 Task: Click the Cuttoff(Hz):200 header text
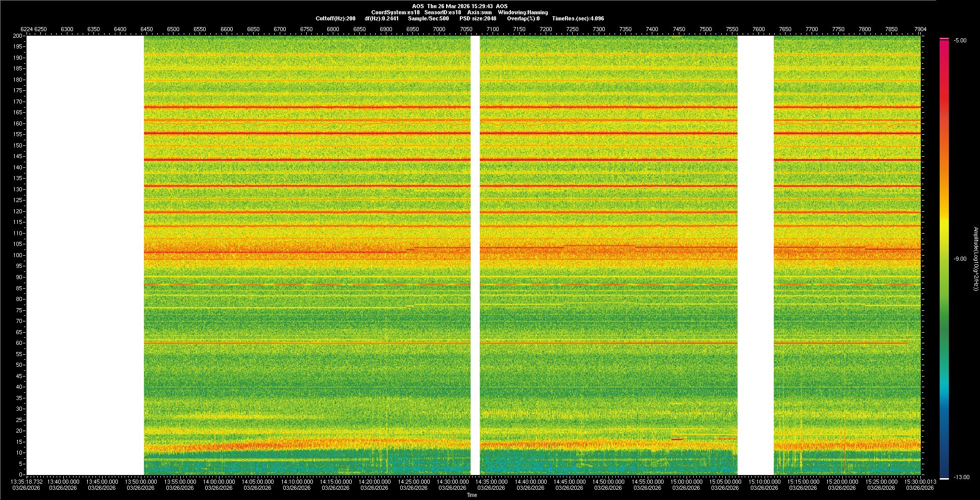point(335,18)
